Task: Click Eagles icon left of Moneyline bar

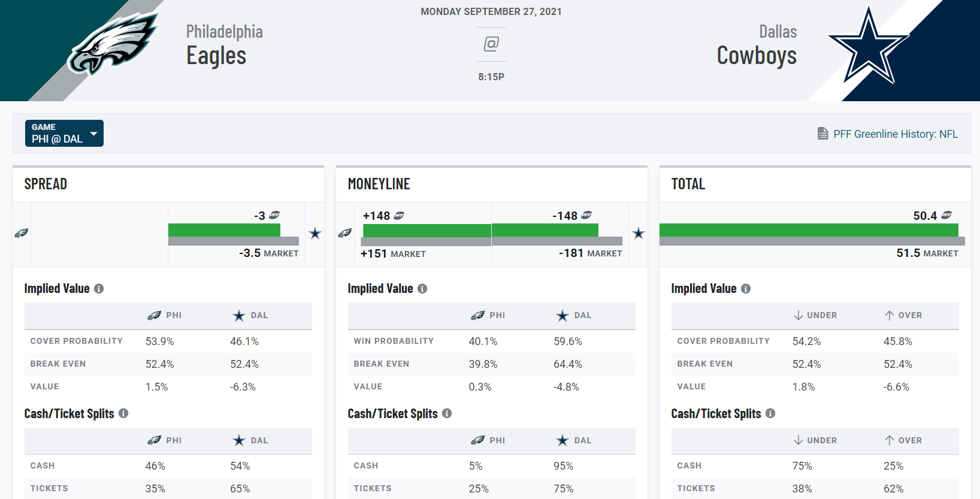Action: point(345,233)
